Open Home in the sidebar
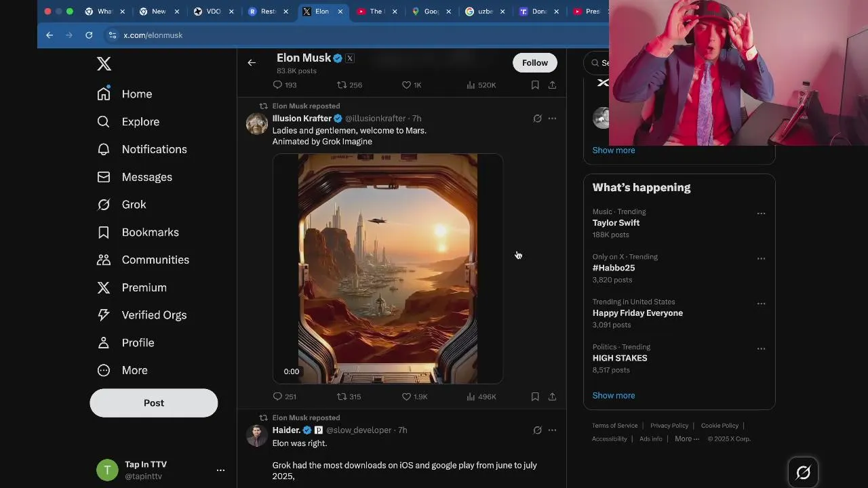This screenshot has height=488, width=868. (125, 94)
